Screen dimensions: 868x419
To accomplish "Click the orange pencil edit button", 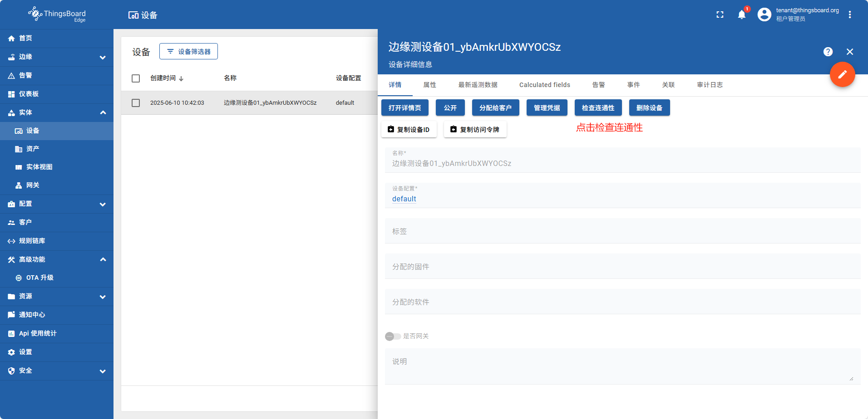I will (842, 74).
